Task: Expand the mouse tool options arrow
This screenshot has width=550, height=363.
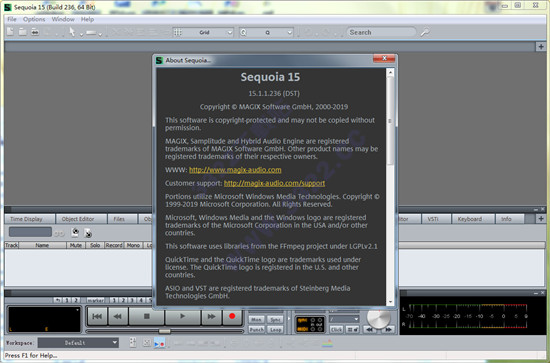Action: click(x=81, y=34)
